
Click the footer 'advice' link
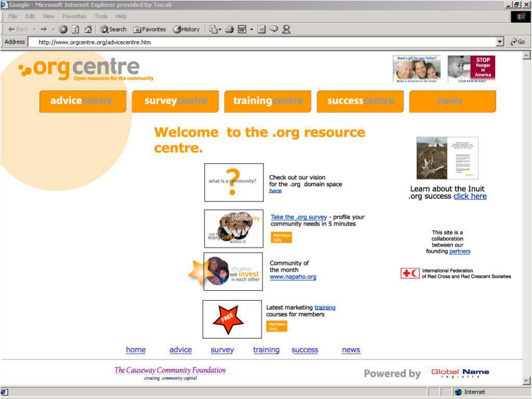[x=180, y=350]
